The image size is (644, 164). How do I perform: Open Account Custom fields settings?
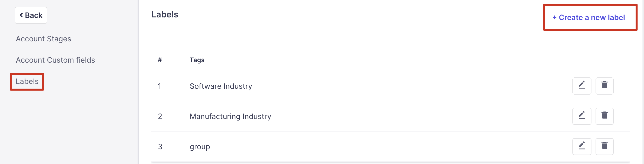point(55,60)
